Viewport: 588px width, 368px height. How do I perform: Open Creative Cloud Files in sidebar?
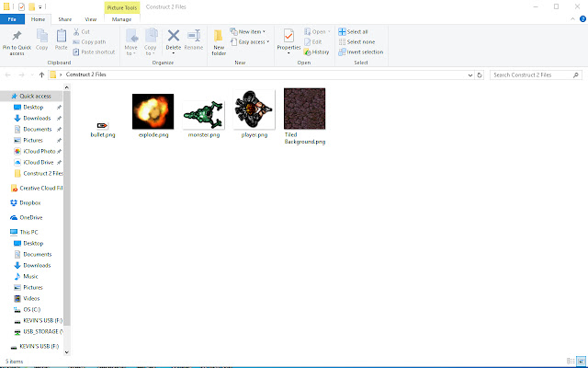37,188
